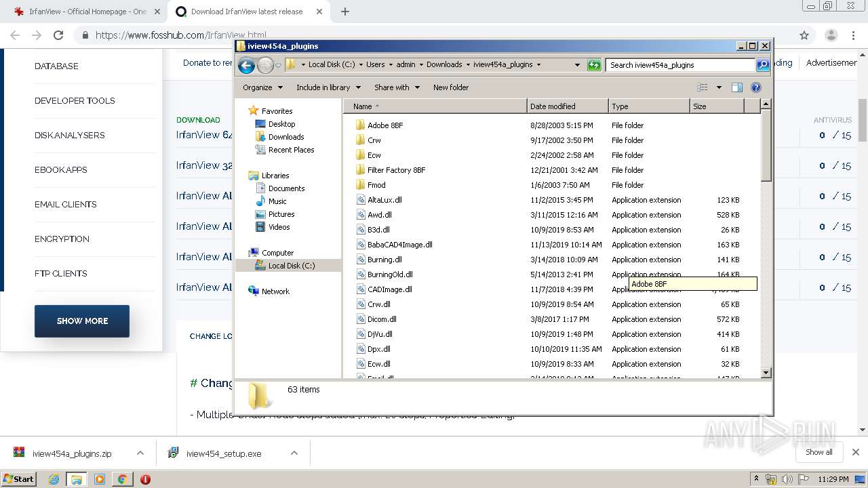Click the New folder button
The height and width of the screenshot is (488, 868).
point(451,87)
